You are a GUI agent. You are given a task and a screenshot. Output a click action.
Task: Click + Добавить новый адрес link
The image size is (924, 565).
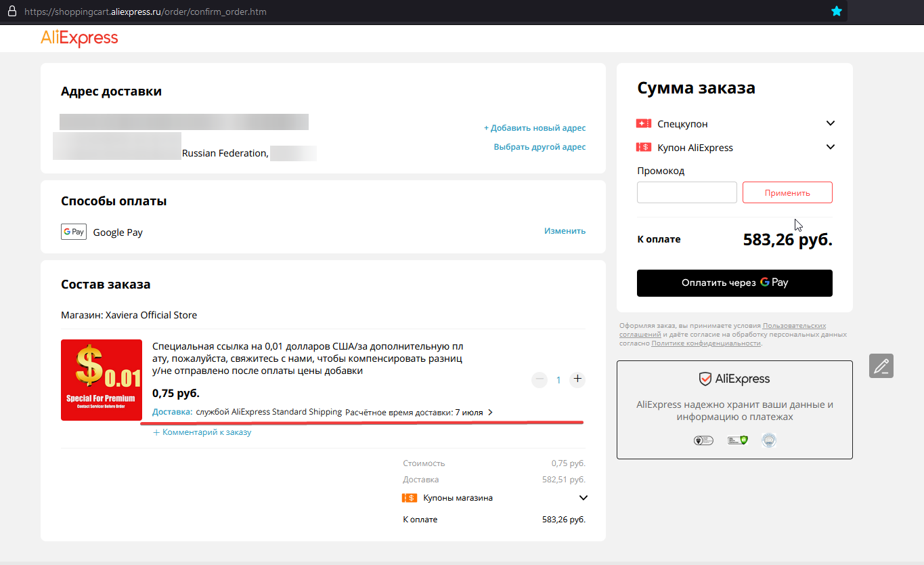[x=535, y=127]
